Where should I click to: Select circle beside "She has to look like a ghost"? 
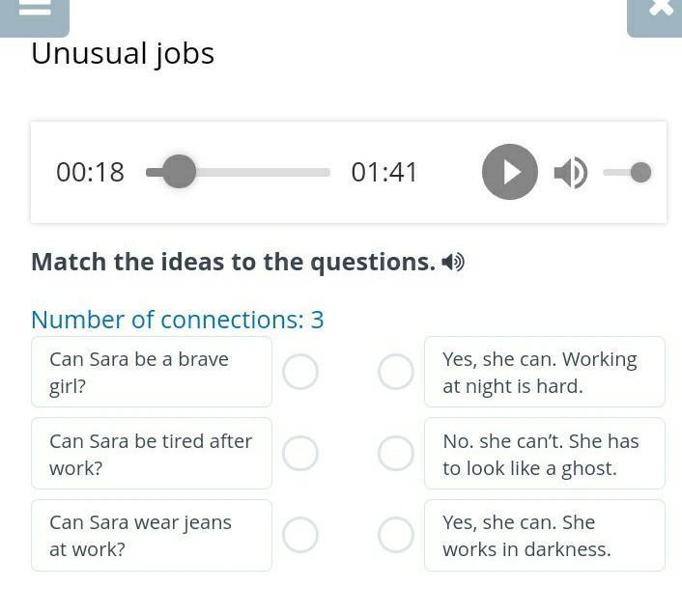coord(396,453)
